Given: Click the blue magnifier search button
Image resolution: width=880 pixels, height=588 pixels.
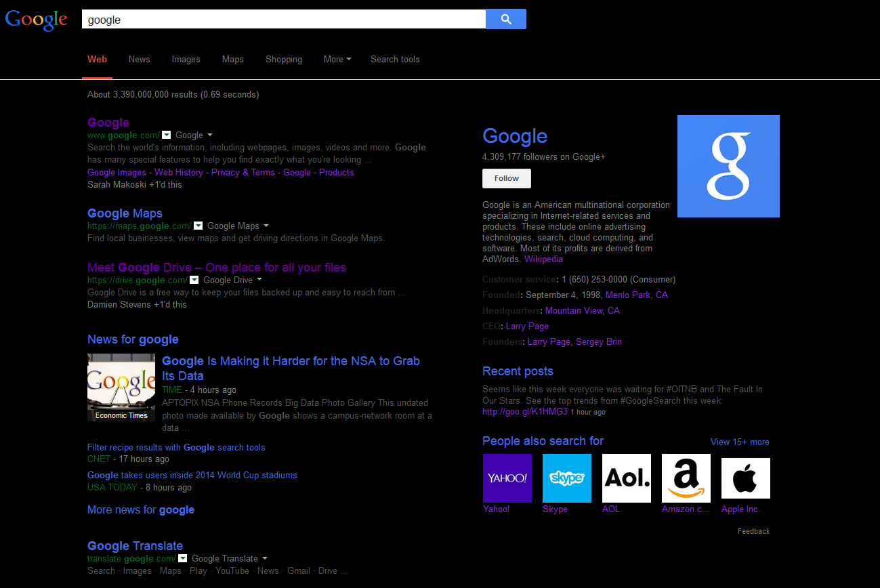Looking at the screenshot, I should pos(506,19).
